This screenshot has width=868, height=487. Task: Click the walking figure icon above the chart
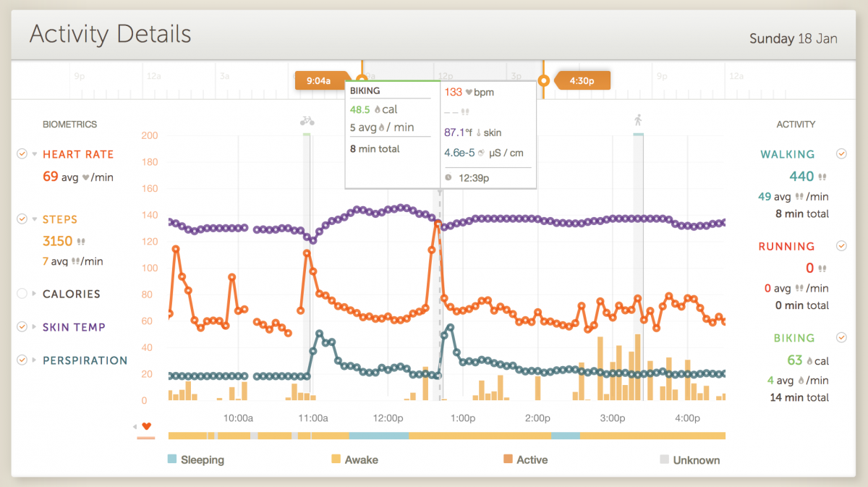tap(637, 120)
